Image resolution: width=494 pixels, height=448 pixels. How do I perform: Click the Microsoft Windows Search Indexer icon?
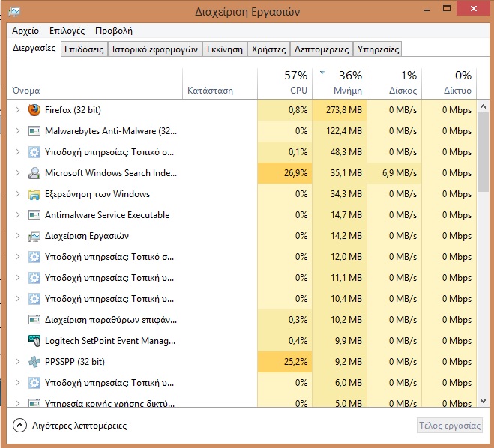point(34,173)
